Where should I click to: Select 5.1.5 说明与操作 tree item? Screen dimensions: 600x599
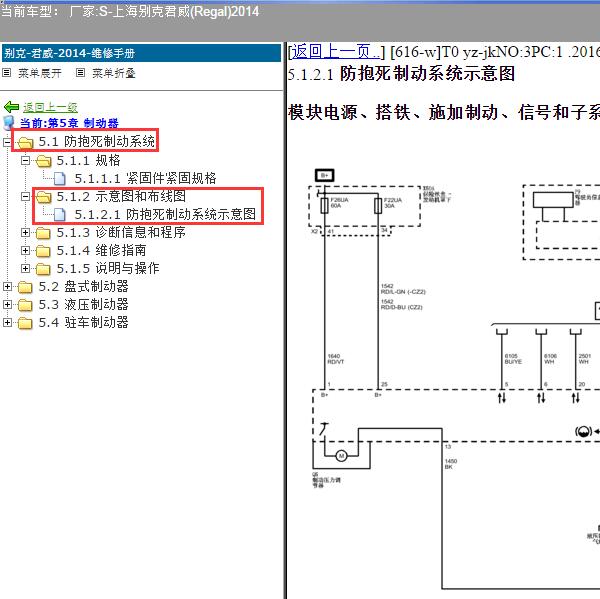point(108,268)
